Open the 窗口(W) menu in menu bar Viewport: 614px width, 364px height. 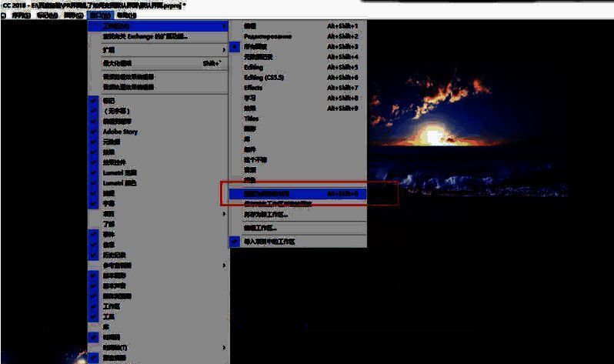[99, 15]
